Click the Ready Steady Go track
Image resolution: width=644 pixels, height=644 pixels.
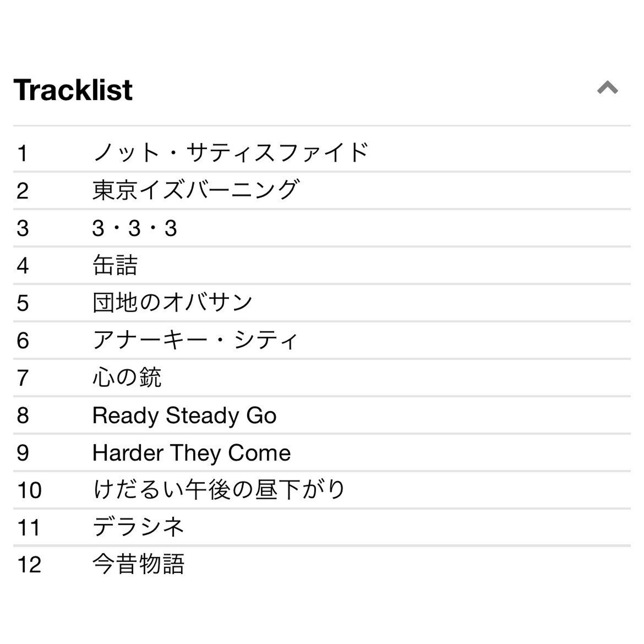point(322,415)
